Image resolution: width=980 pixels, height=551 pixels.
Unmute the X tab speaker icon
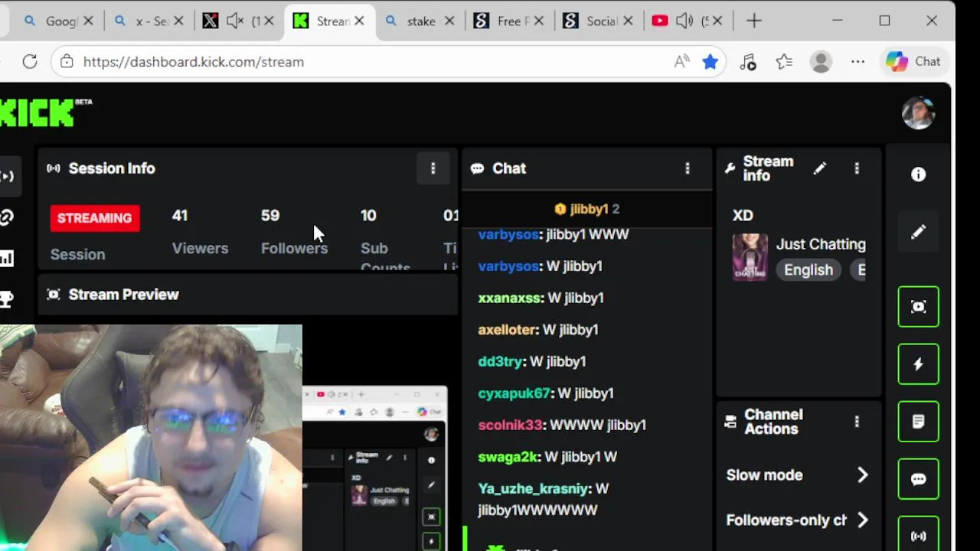click(236, 21)
